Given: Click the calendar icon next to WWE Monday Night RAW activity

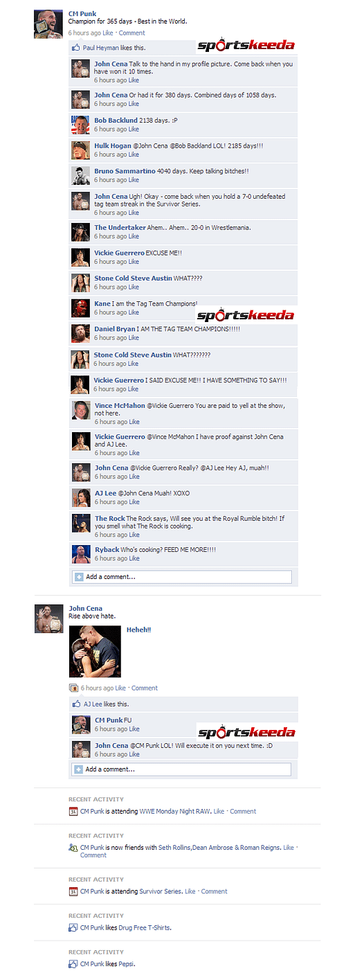Looking at the screenshot, I should pos(73,811).
